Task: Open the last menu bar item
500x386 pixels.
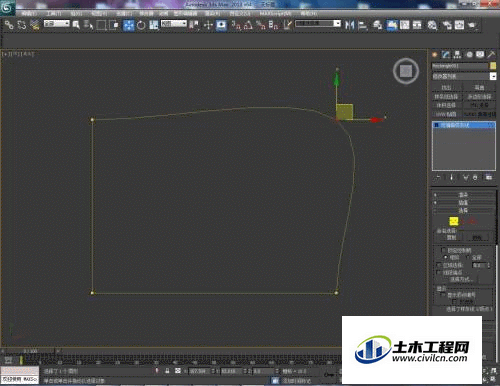Action: (x=309, y=14)
